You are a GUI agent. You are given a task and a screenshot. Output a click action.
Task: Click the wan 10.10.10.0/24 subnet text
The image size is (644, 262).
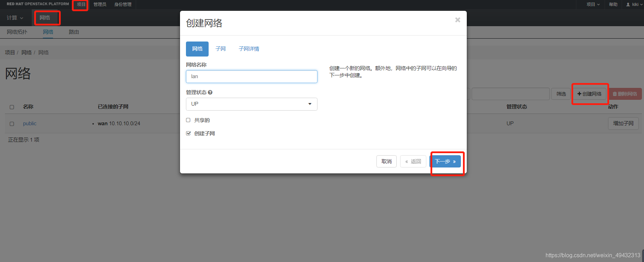[119, 123]
